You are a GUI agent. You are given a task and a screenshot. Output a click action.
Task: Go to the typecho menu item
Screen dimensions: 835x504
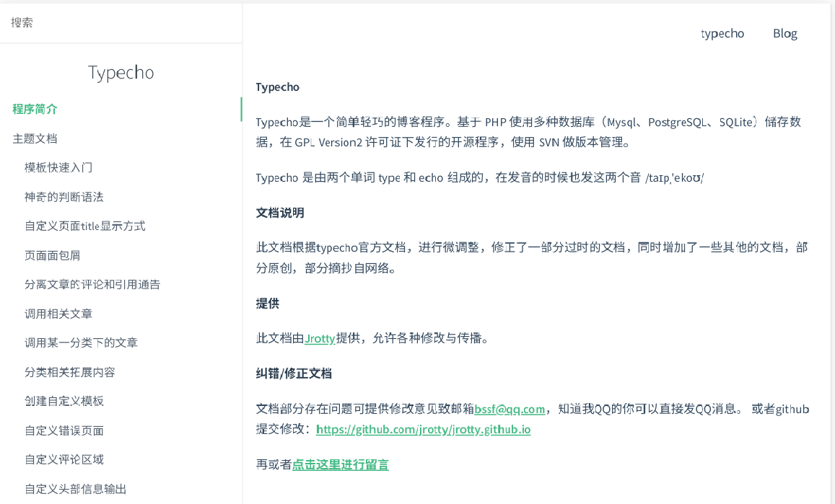tap(722, 33)
